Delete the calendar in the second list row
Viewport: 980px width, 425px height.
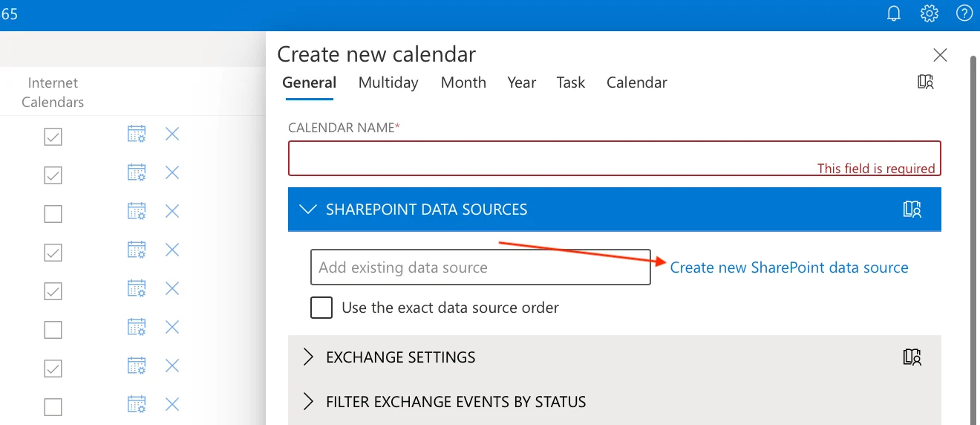pos(172,172)
